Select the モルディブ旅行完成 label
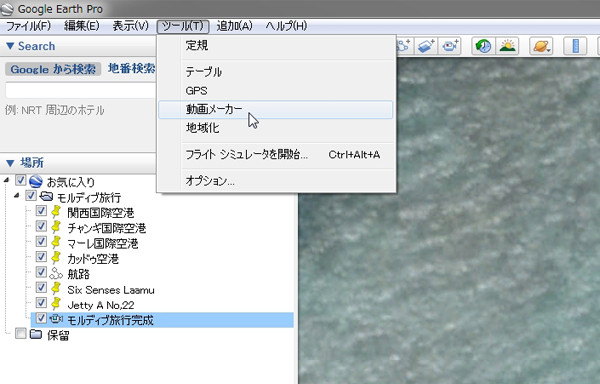 (110, 320)
